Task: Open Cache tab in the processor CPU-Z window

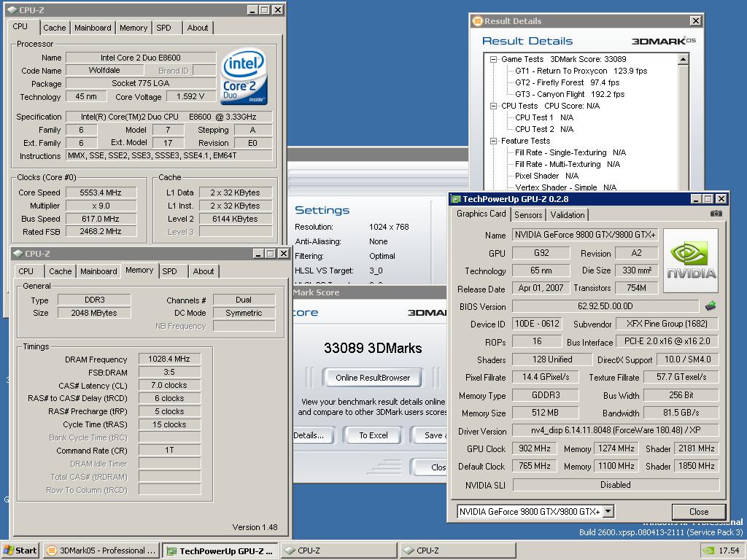Action: pos(54,28)
